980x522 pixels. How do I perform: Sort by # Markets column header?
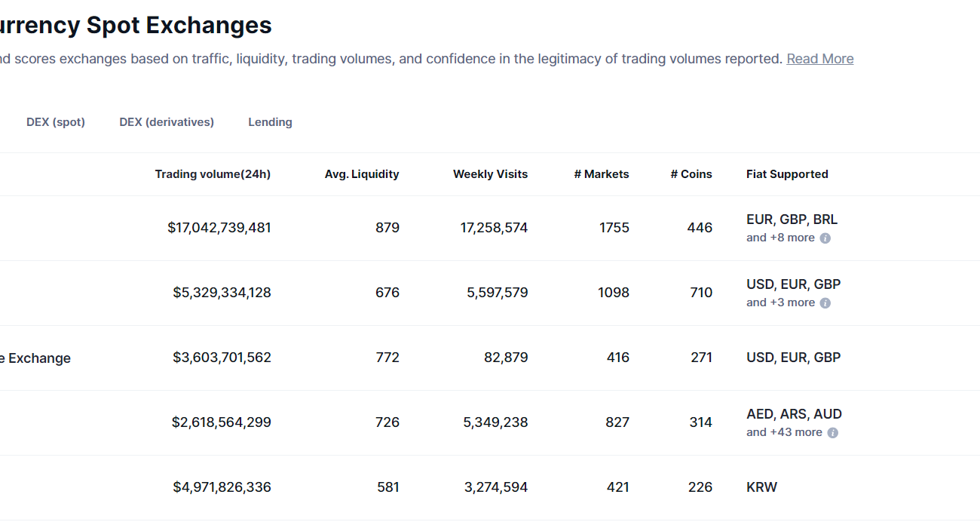[601, 174]
